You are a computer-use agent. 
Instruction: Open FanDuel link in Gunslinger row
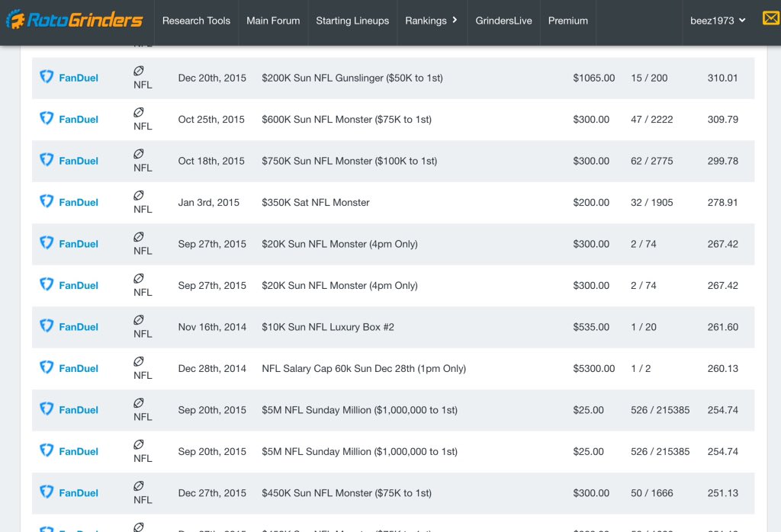click(79, 79)
